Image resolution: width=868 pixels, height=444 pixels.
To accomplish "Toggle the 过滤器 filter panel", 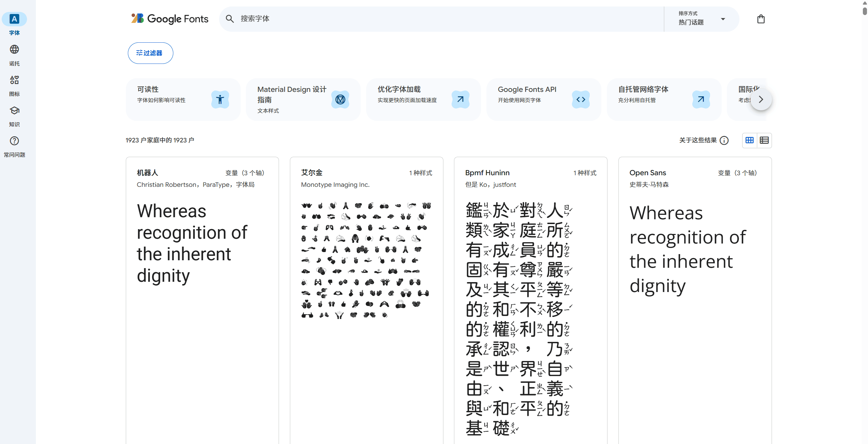I will point(150,53).
